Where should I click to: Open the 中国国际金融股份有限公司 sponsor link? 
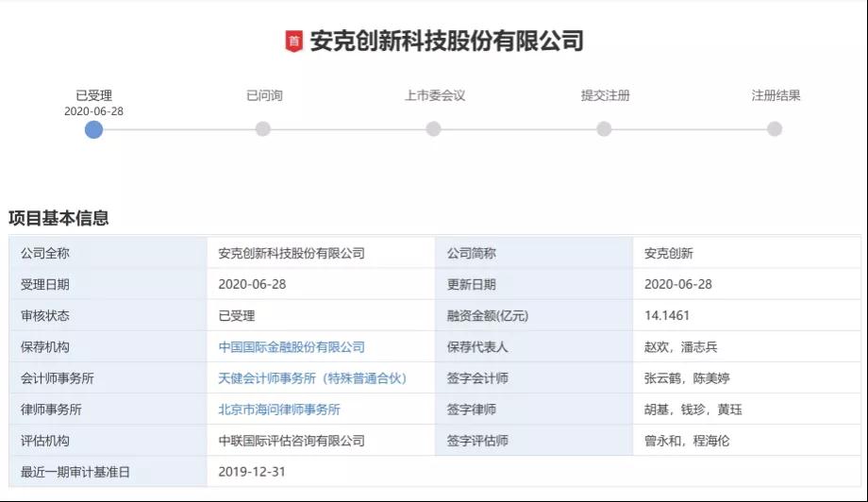point(292,347)
